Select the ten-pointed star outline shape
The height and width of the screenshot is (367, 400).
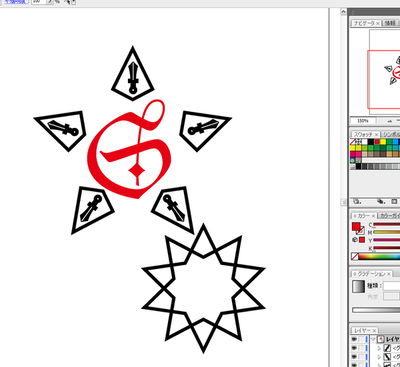click(x=203, y=289)
